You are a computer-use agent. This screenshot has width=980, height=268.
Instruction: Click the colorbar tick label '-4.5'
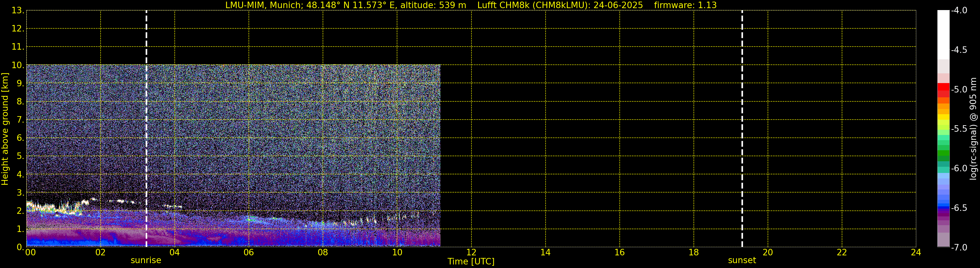tap(959, 50)
